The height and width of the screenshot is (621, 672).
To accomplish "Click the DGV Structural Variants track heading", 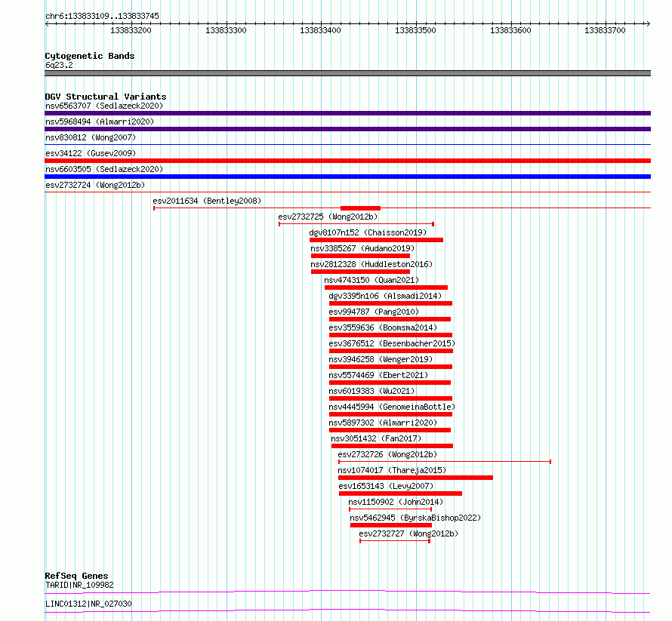I will (x=106, y=97).
